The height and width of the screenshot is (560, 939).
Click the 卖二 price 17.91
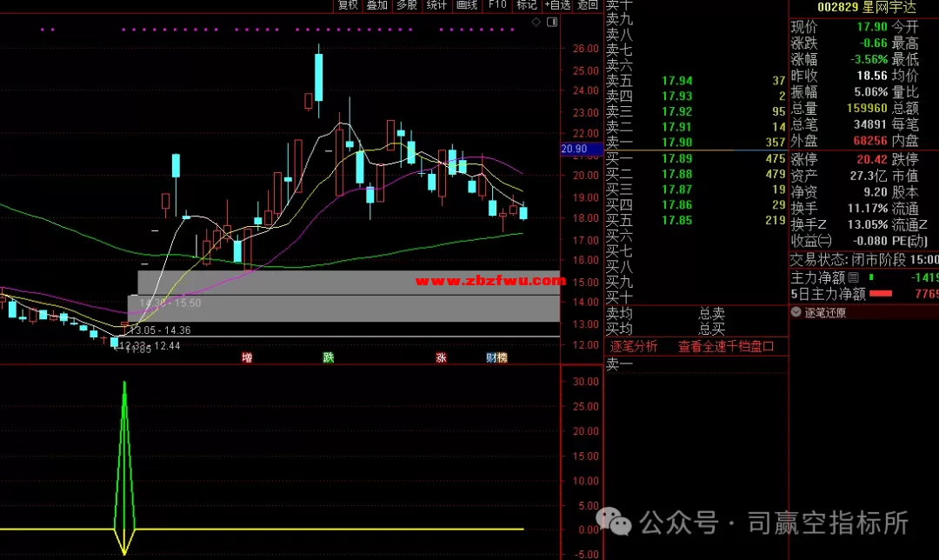pos(676,127)
